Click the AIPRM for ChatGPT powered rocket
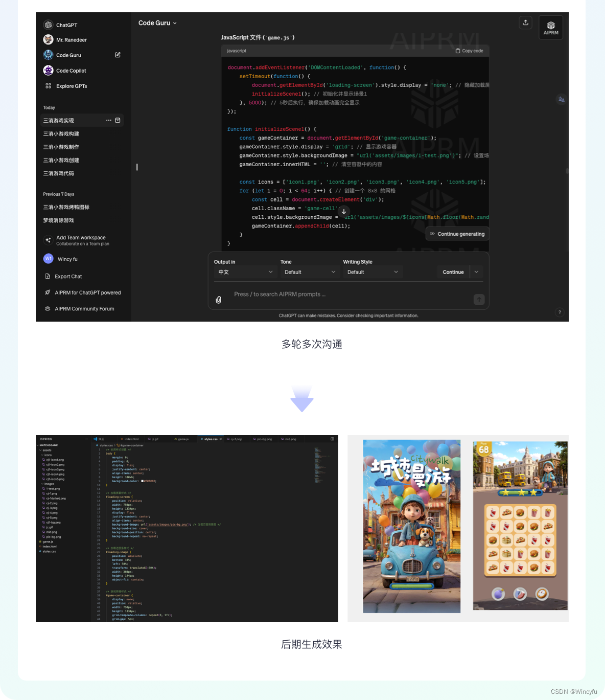This screenshot has width=605, height=700. pyautogui.click(x=48, y=292)
